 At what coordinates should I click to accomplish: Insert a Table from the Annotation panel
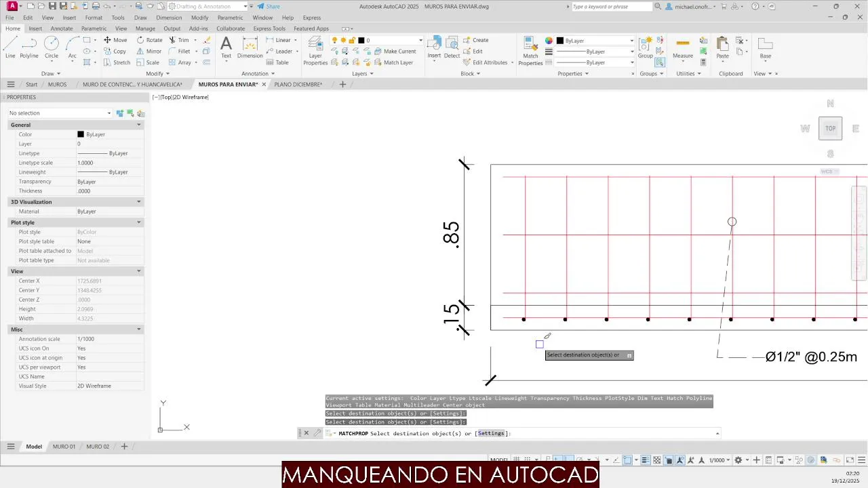(277, 62)
